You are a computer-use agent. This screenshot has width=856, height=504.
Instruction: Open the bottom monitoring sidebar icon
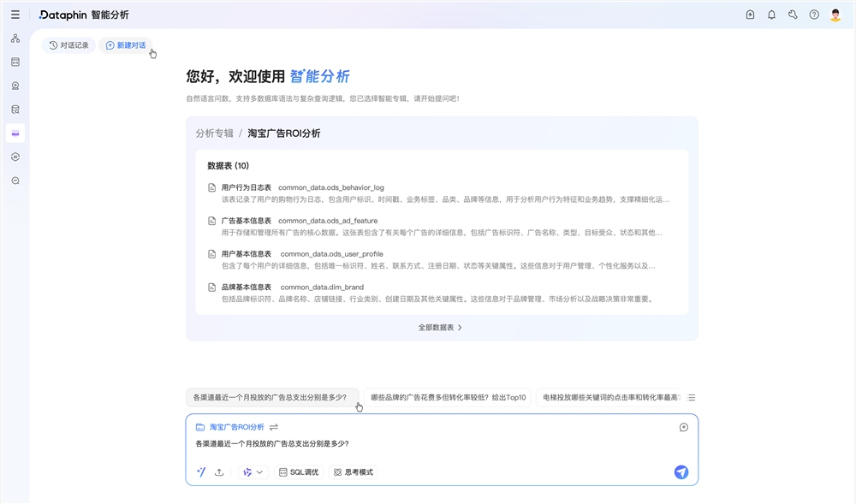click(15, 181)
